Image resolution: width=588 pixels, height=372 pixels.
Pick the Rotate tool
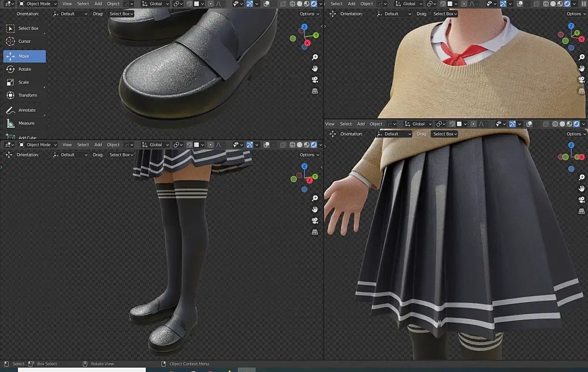[24, 69]
